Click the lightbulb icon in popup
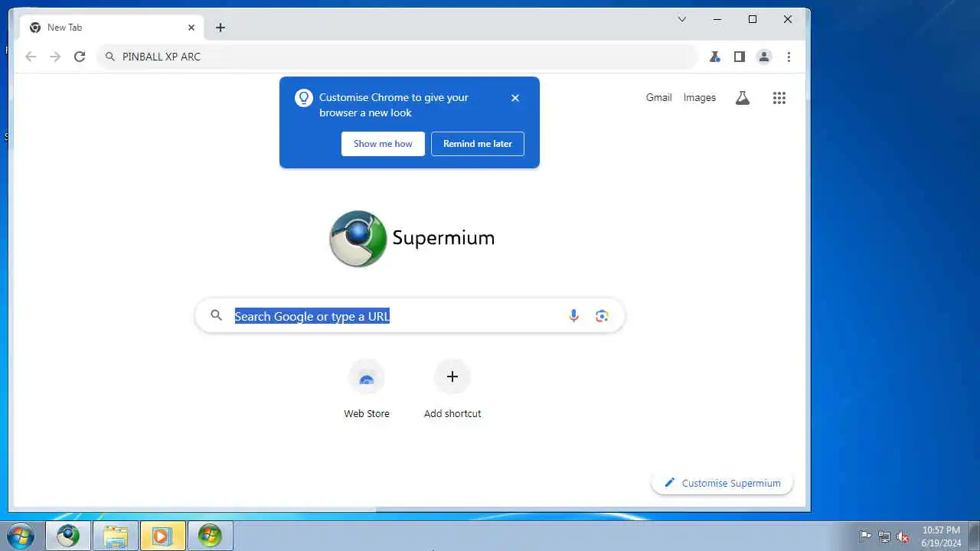980x551 pixels. [304, 98]
